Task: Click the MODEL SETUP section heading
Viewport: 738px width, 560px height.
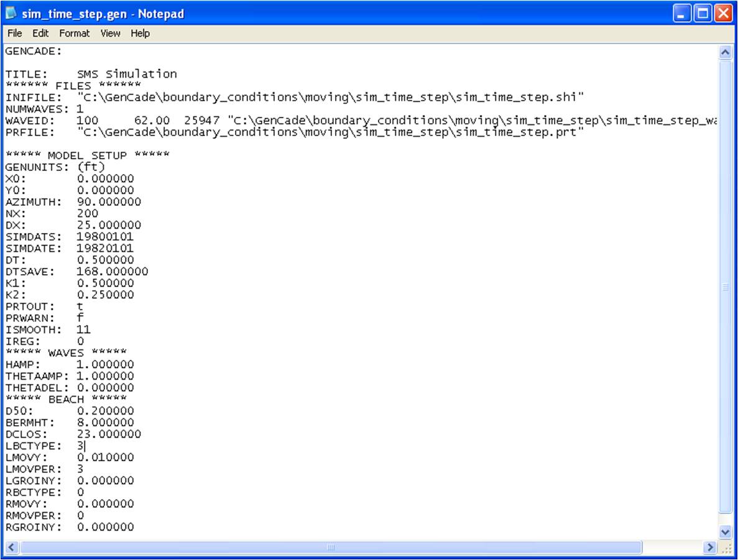Action: (88, 155)
